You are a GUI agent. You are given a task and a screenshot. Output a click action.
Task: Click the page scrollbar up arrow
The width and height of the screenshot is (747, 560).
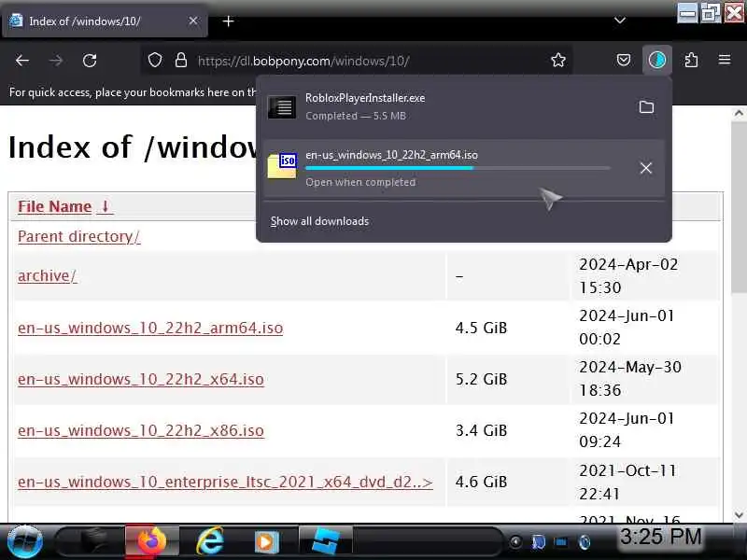(x=739, y=113)
